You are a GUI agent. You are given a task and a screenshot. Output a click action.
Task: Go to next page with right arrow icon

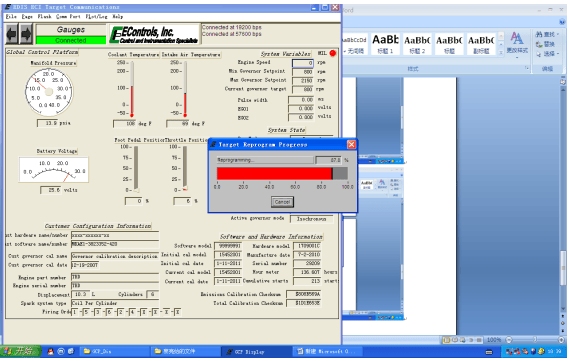pos(26,34)
